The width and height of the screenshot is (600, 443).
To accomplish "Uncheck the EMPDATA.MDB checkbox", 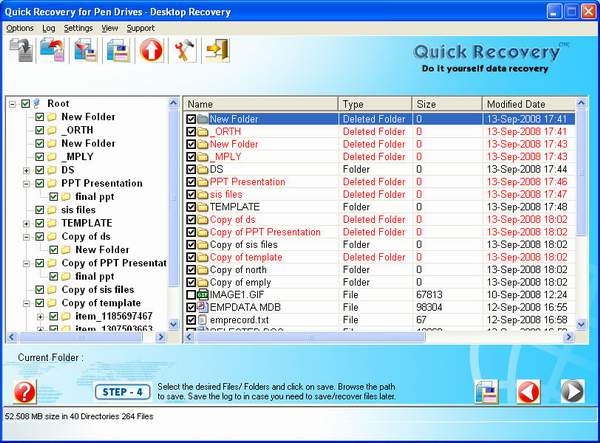I will (191, 308).
